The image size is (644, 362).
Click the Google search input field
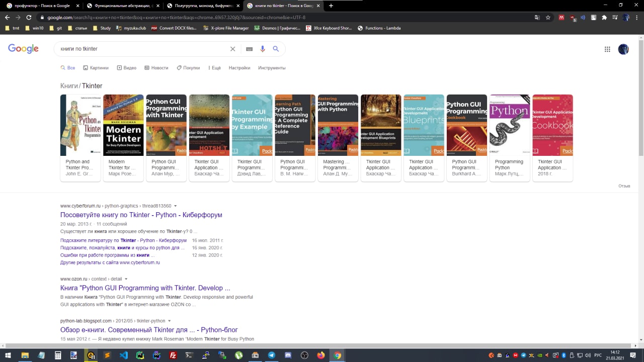pyautogui.click(x=143, y=49)
